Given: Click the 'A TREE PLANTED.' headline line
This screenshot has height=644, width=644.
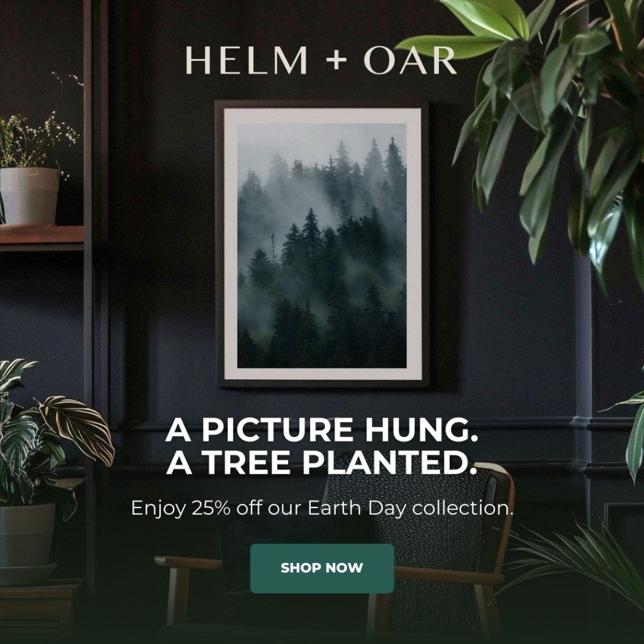Looking at the screenshot, I should pyautogui.click(x=321, y=463).
